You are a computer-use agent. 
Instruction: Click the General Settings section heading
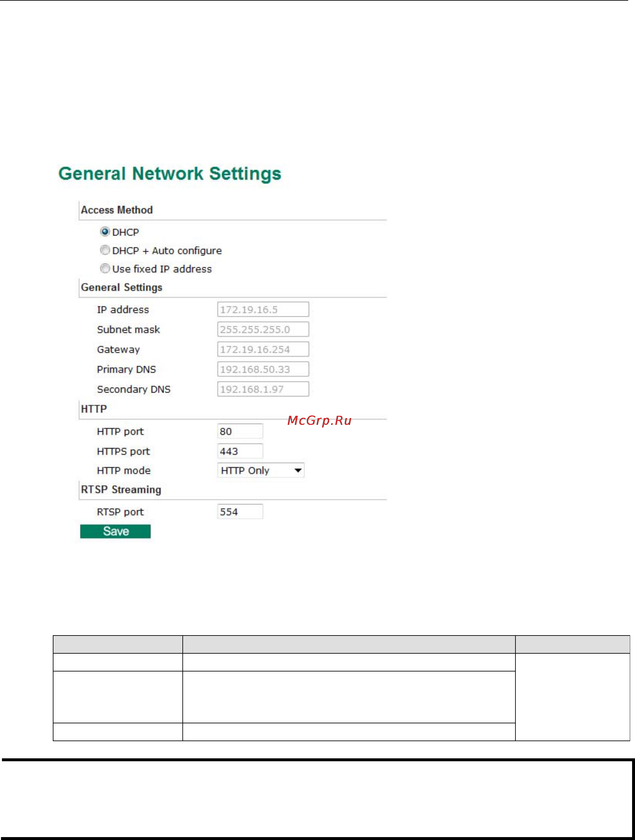[x=121, y=287]
